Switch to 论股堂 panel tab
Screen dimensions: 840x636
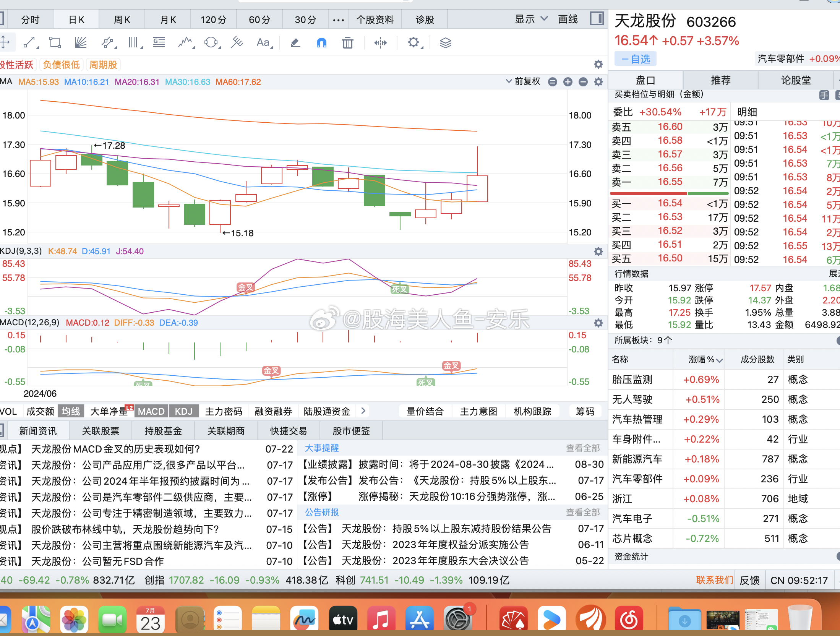796,80
